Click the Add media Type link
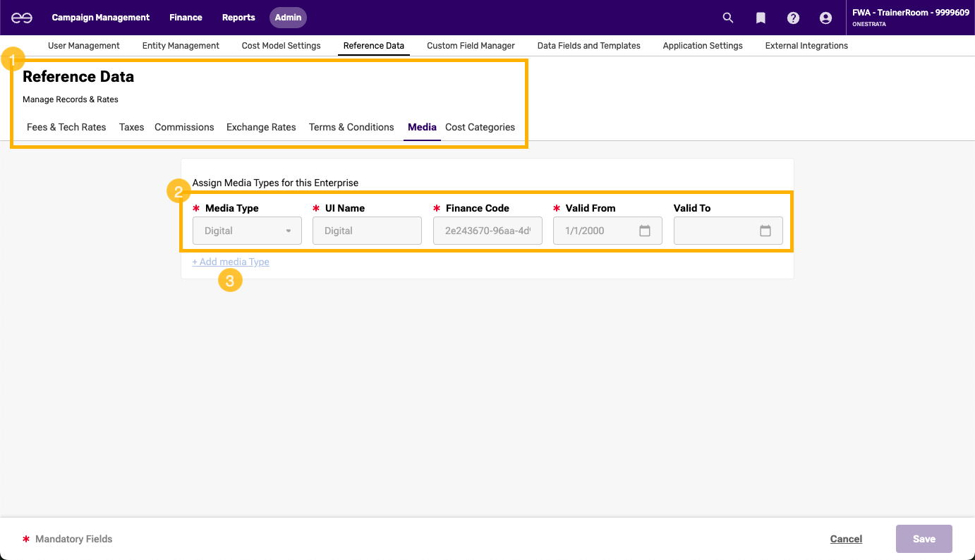The image size is (975, 560). [231, 262]
